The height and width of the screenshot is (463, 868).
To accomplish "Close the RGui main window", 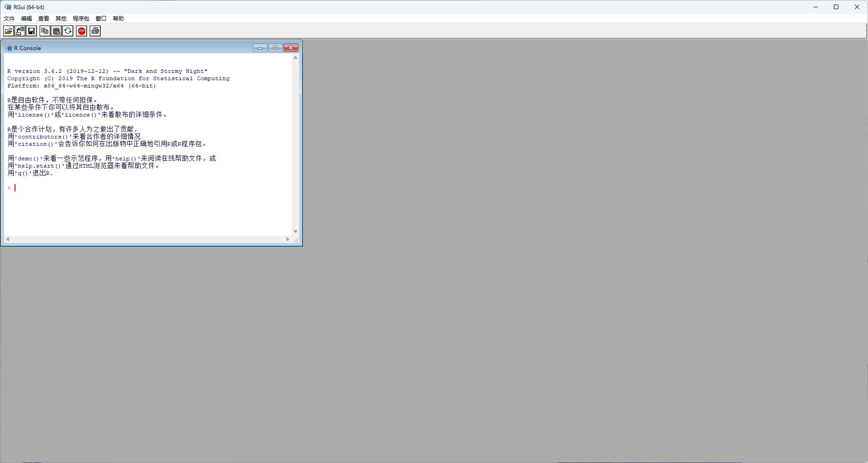I will pyautogui.click(x=857, y=7).
